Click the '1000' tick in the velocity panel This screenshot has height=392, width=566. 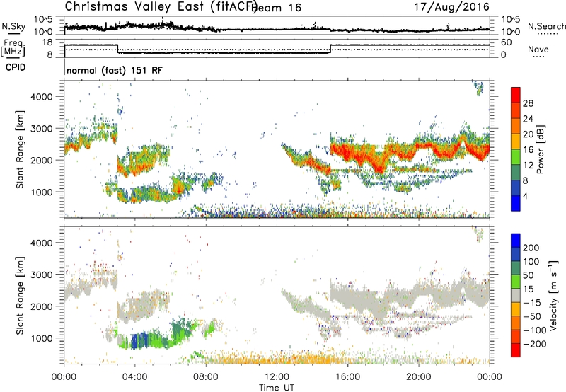pyautogui.click(x=41, y=338)
